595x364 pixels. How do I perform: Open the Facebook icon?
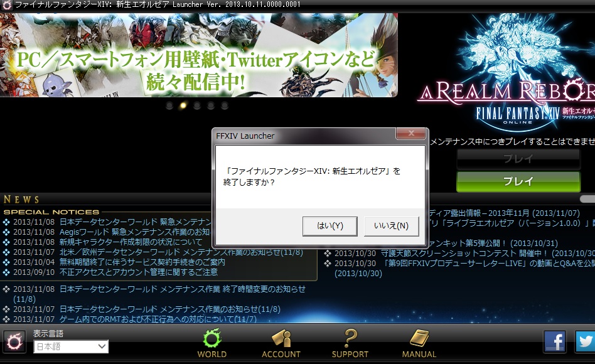click(x=555, y=341)
